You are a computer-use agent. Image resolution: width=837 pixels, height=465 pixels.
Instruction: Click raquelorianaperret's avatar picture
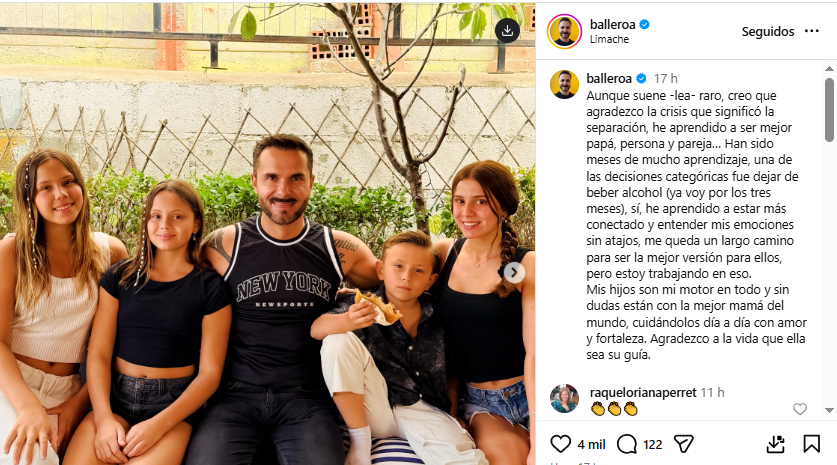(x=564, y=398)
